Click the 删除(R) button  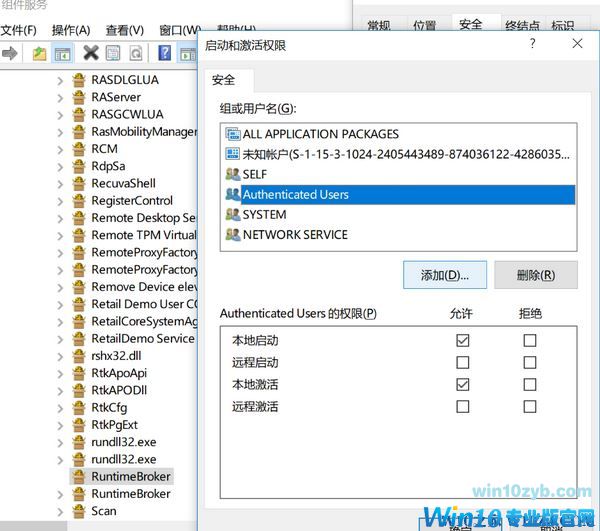pos(536,275)
